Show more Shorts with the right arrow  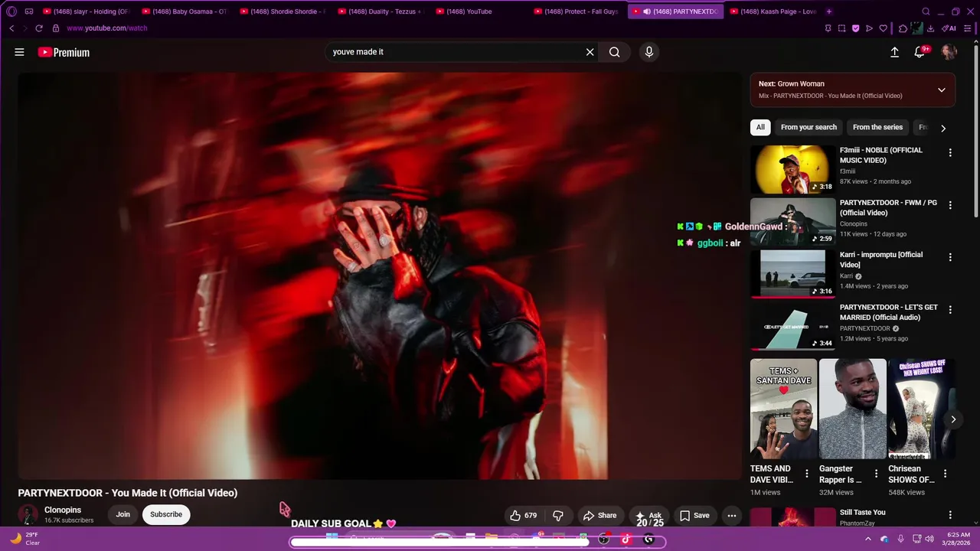[953, 419]
